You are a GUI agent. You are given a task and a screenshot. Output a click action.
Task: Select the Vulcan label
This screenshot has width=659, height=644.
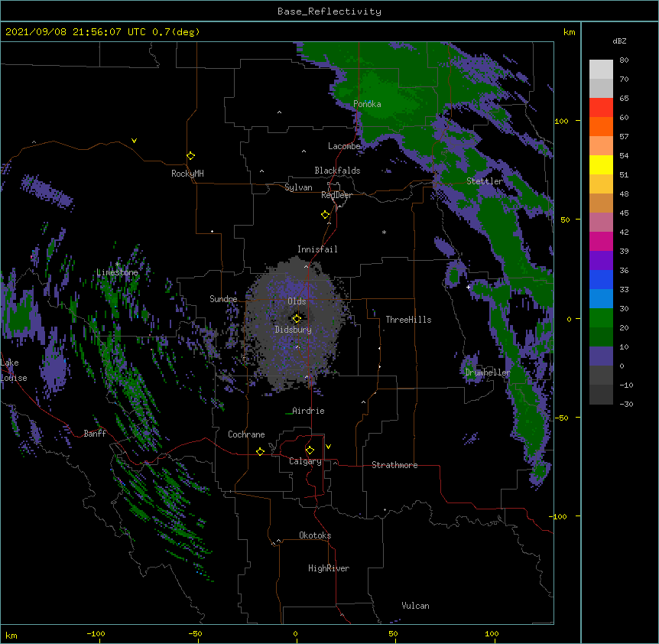click(415, 606)
